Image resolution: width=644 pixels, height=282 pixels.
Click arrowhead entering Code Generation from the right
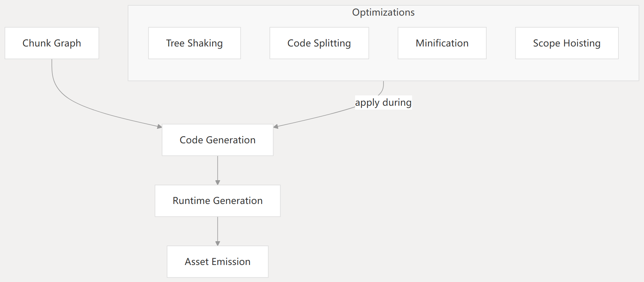(276, 126)
